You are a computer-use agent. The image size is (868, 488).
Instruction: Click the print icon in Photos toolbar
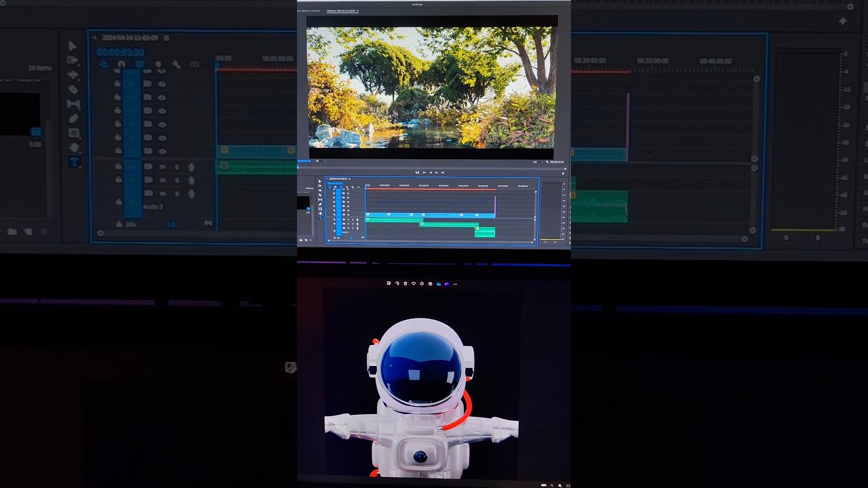click(x=430, y=283)
